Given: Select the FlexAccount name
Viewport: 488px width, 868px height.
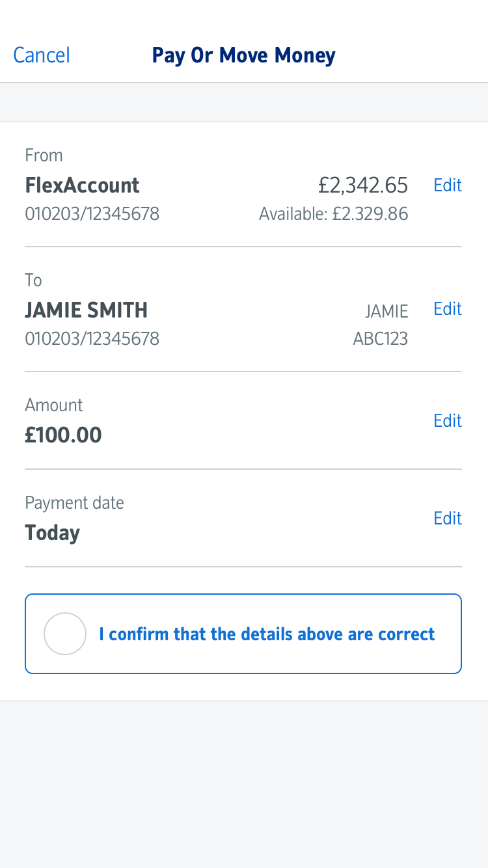Looking at the screenshot, I should coord(82,185).
